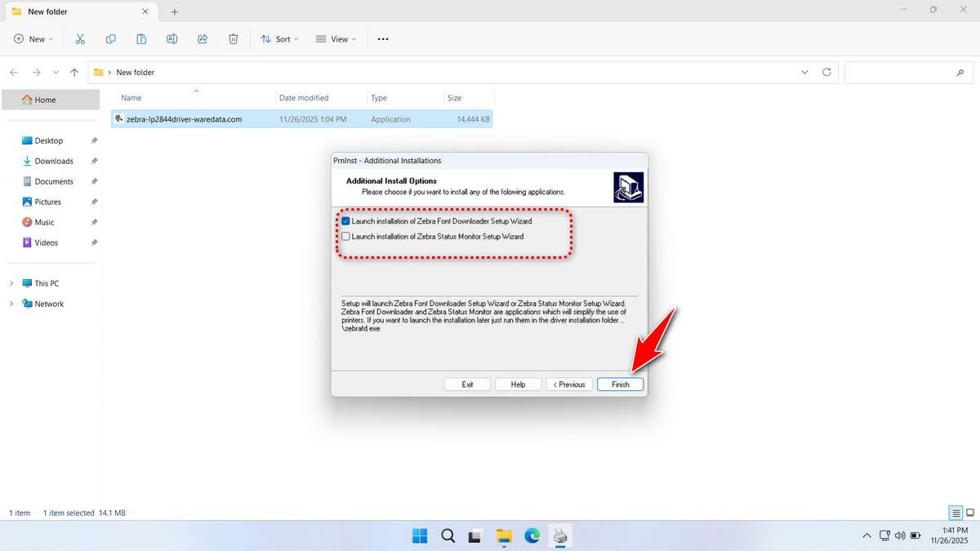
Task: Cut the selected file using the scissors icon
Action: (80, 38)
